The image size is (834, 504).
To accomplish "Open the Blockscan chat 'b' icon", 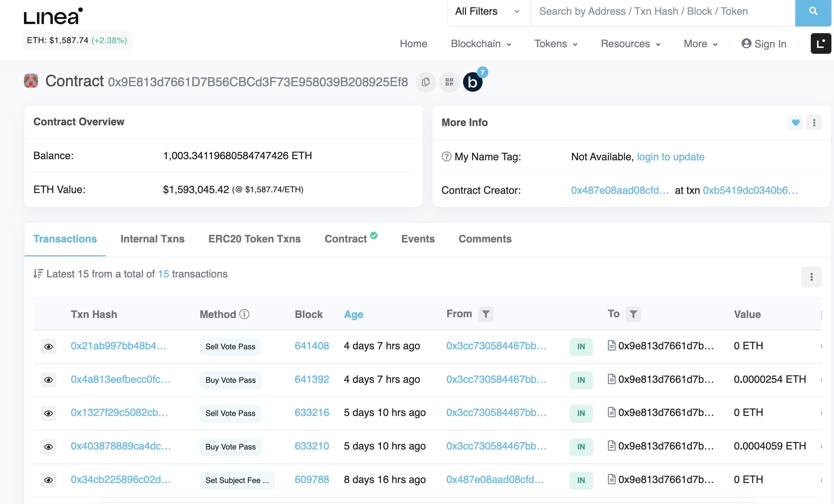I will 473,82.
